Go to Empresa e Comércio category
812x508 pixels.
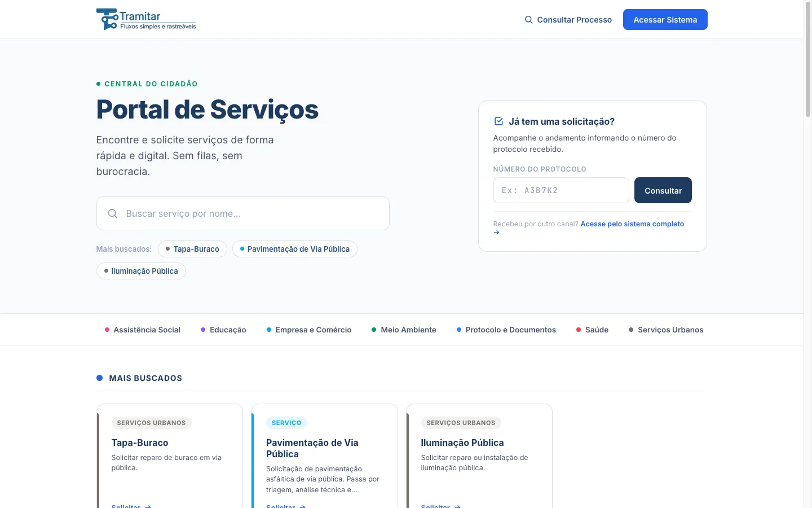(309, 330)
